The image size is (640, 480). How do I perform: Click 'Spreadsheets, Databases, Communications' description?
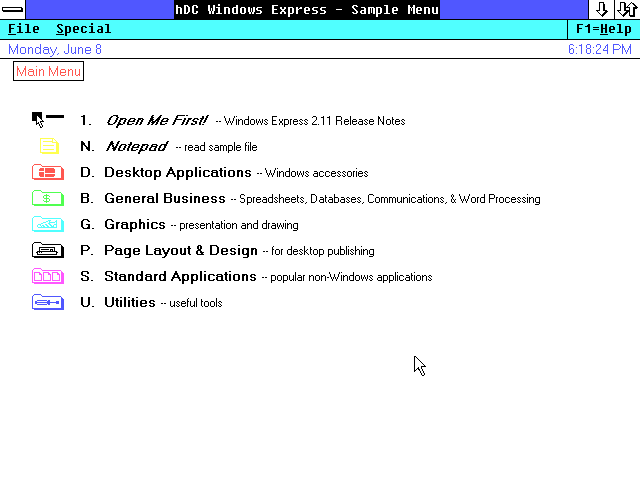[x=343, y=199]
